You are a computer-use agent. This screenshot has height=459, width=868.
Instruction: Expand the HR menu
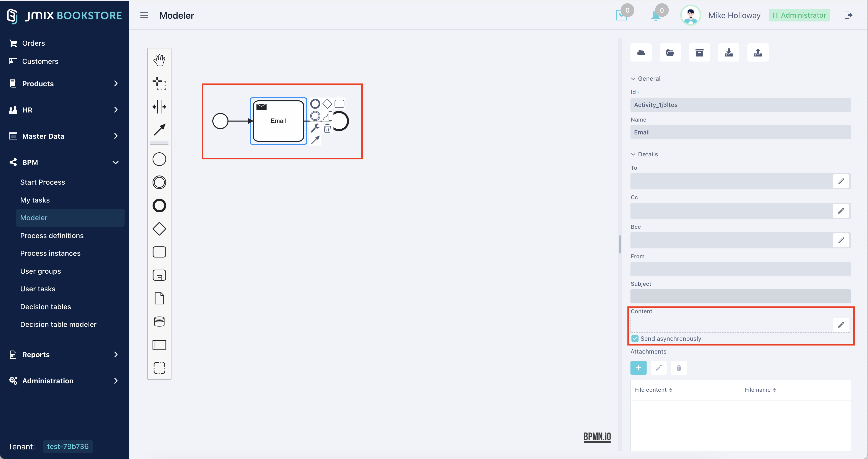coord(64,110)
